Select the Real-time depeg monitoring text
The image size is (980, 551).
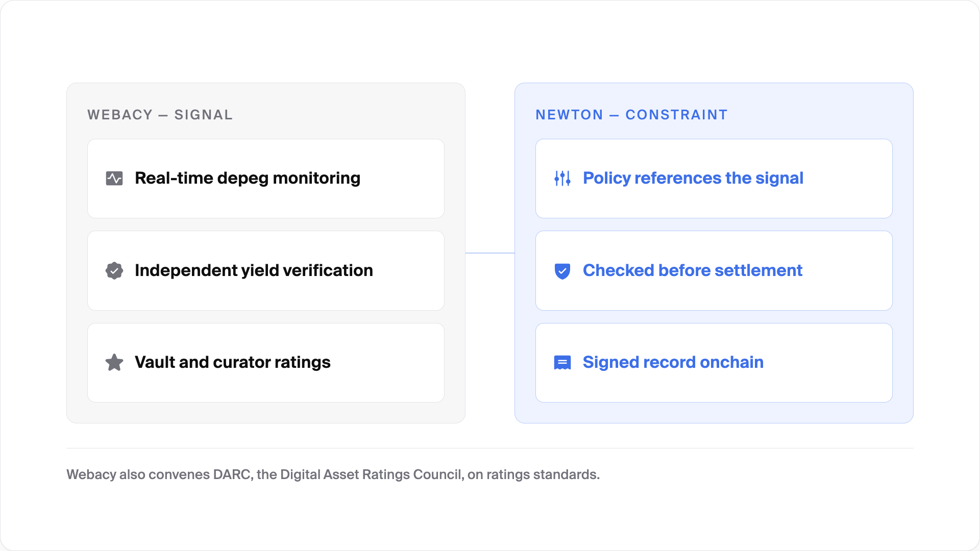248,178
